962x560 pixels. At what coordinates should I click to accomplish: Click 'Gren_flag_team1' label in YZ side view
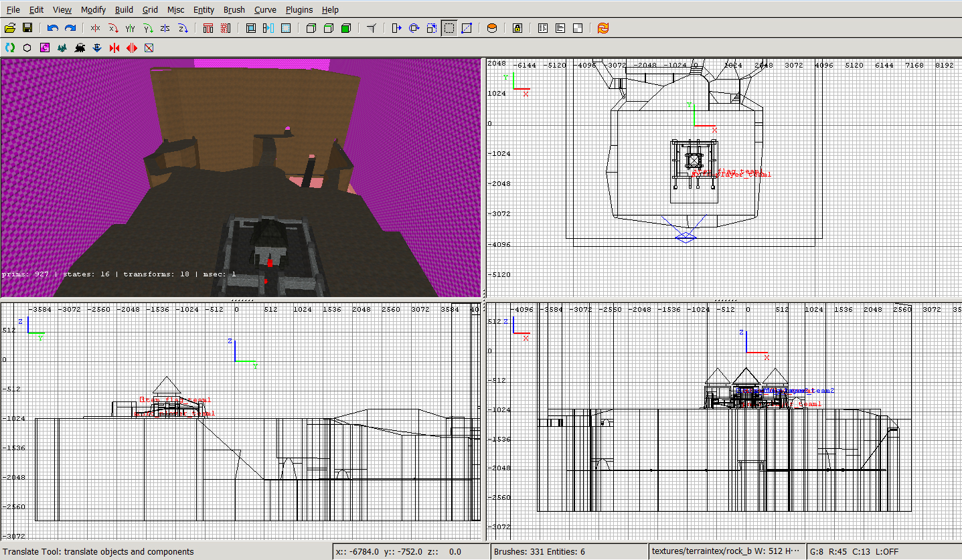[x=175, y=399]
